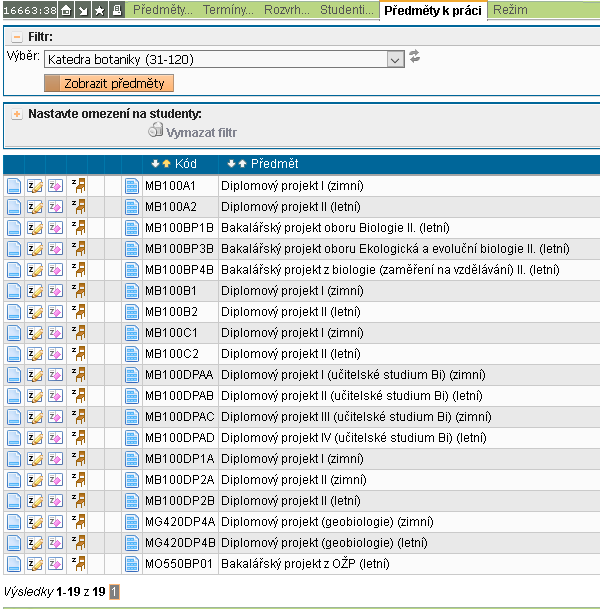Screen dimensions: 600x609
Task: Collapse the Filtr section
Action: click(x=16, y=36)
